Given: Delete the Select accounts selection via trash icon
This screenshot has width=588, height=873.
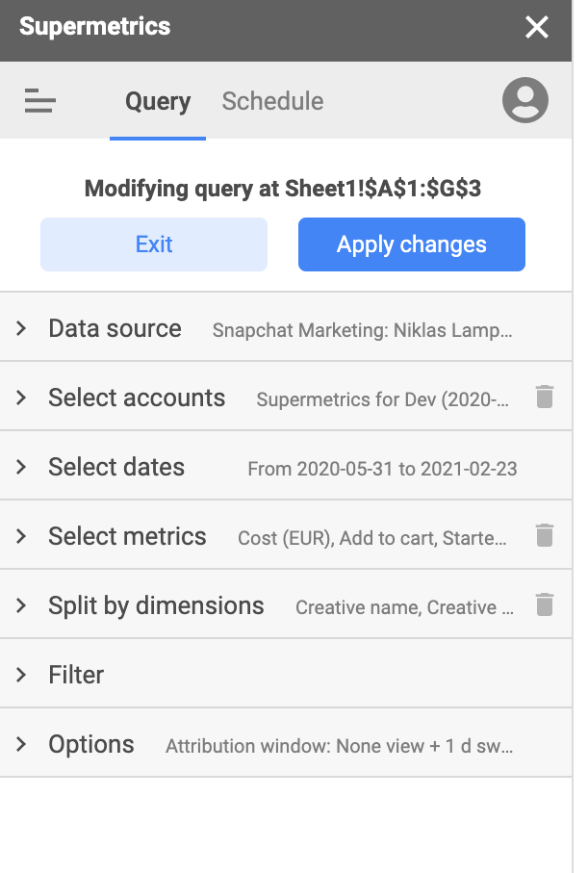Looking at the screenshot, I should coord(545,397).
